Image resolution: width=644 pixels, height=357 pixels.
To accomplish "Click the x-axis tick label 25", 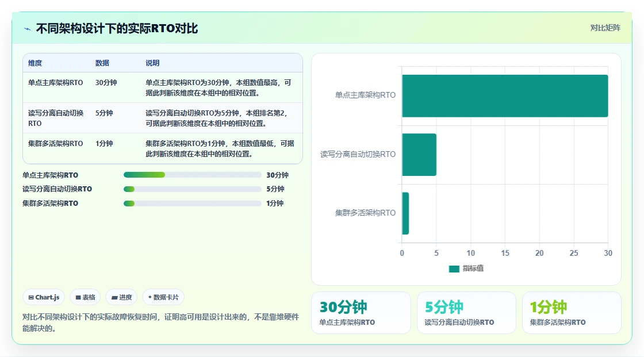I will click(x=574, y=253).
